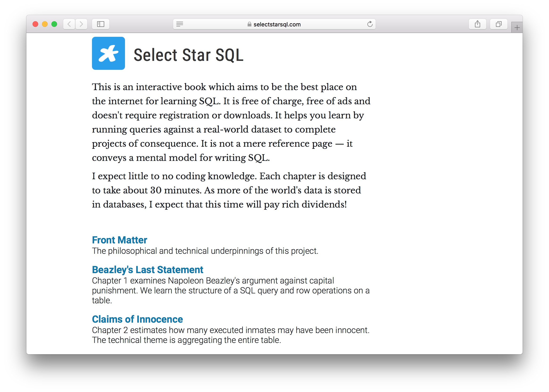
Task: Open Reader view icon in address bar
Action: point(180,24)
